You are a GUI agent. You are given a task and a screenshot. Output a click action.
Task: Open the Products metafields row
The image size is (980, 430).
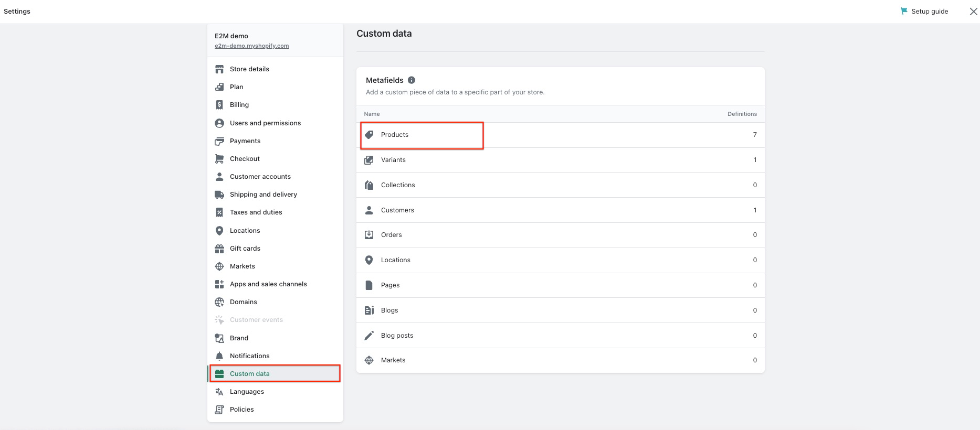395,135
